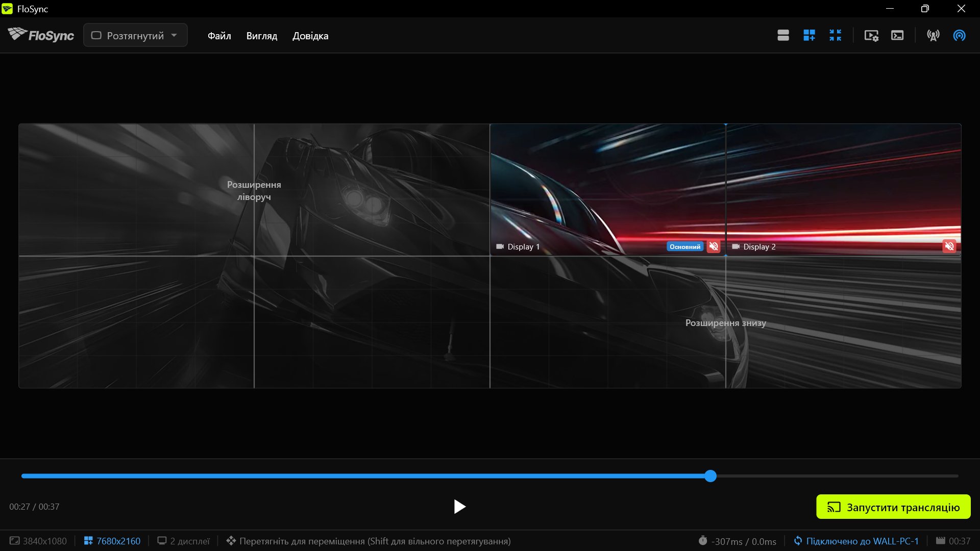
Task: Open the Розтягнутий mode dropdown
Action: pyautogui.click(x=135, y=35)
